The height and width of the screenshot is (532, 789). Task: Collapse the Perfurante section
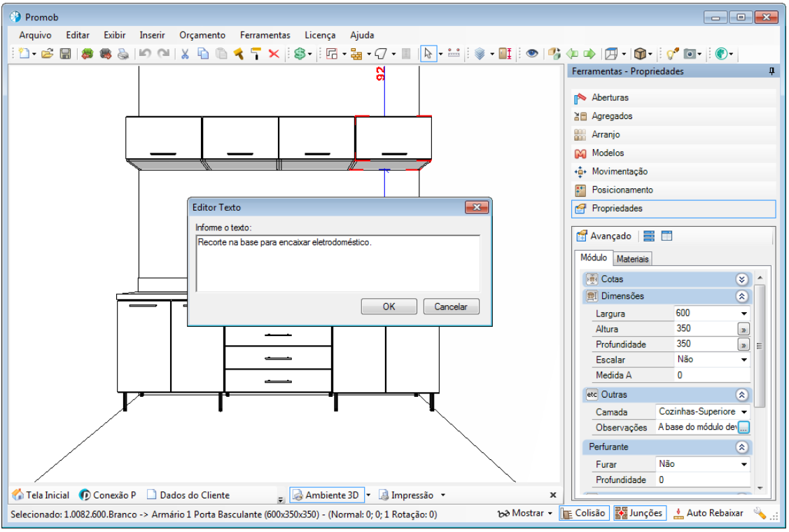(741, 447)
